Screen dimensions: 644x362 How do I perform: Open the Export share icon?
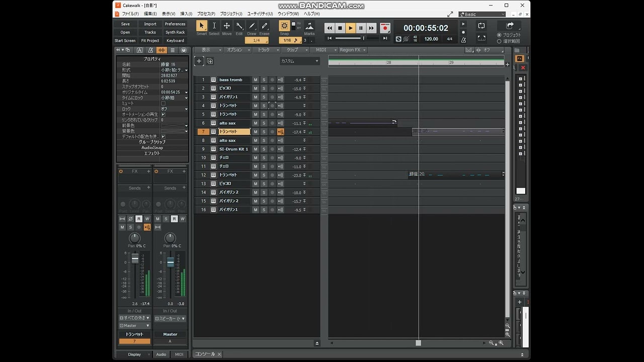(x=510, y=26)
